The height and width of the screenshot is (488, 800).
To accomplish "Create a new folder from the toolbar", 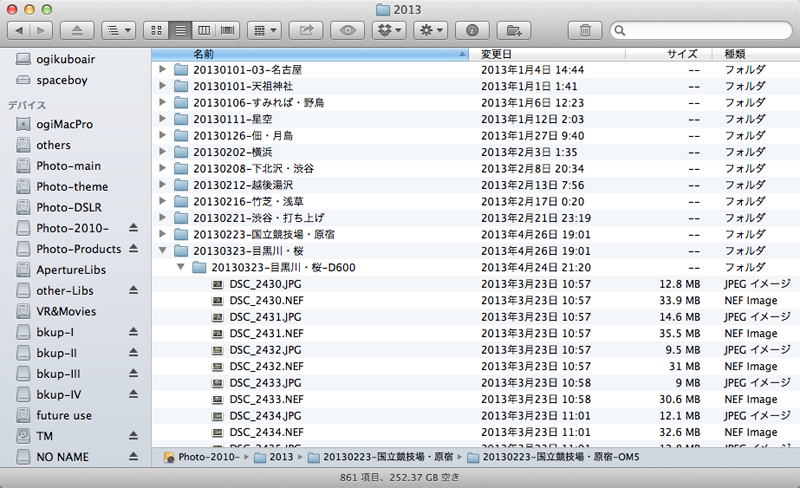I will [x=513, y=30].
